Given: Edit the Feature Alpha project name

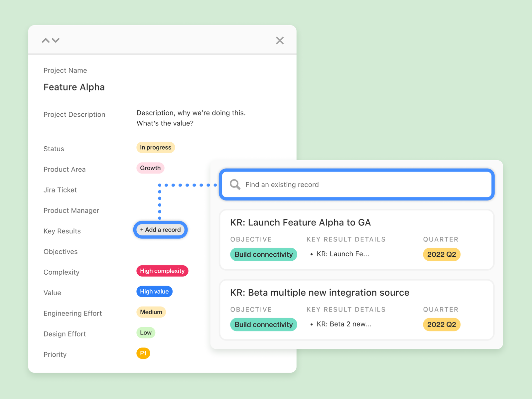Looking at the screenshot, I should pyautogui.click(x=74, y=87).
